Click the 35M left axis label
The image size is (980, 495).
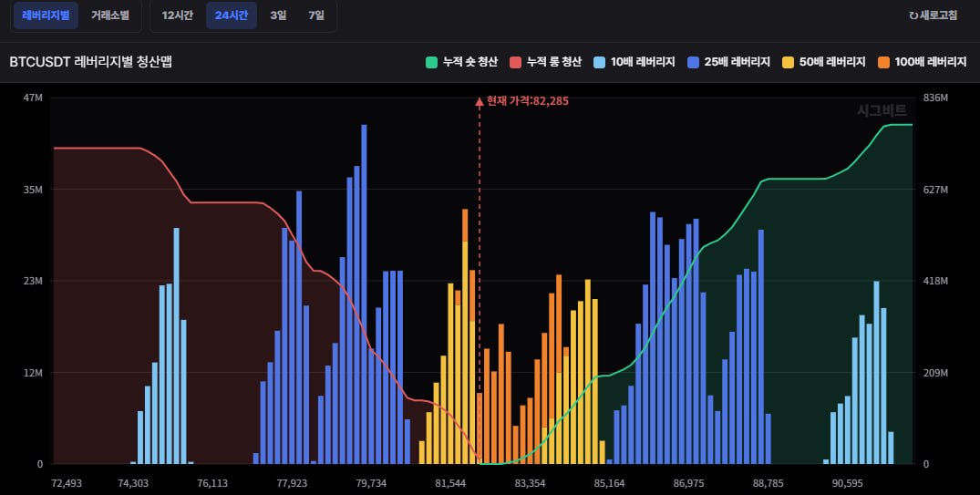click(33, 190)
